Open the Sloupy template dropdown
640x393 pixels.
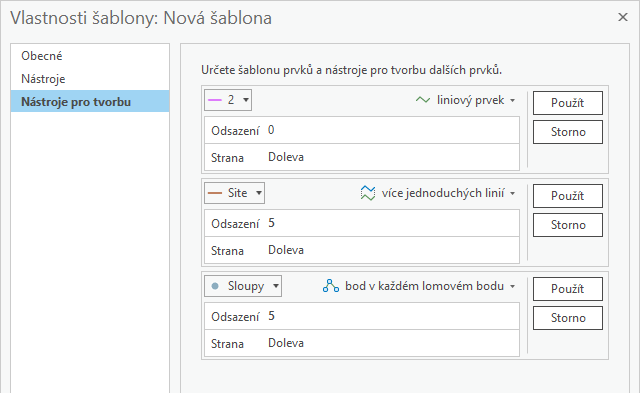pos(243,286)
